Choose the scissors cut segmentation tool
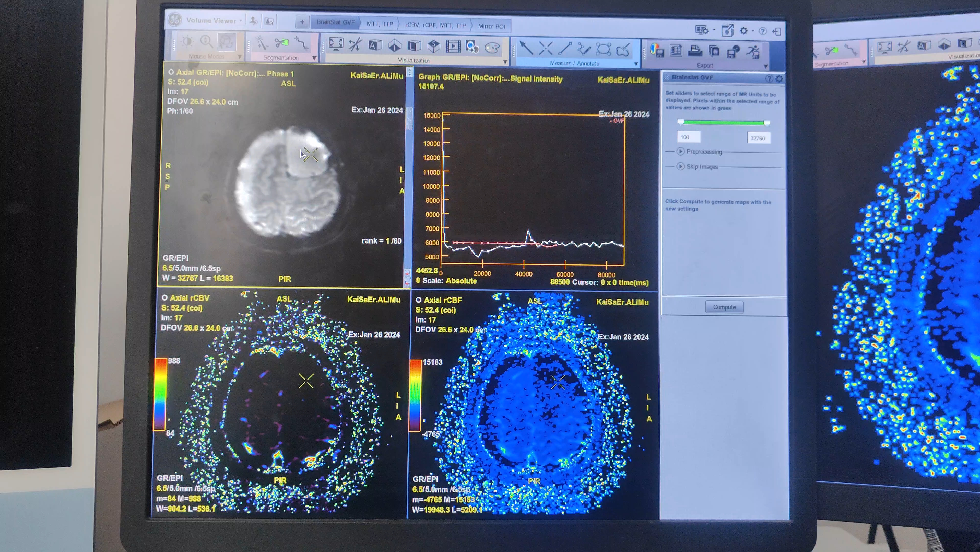The height and width of the screenshot is (552, 980). coord(281,43)
